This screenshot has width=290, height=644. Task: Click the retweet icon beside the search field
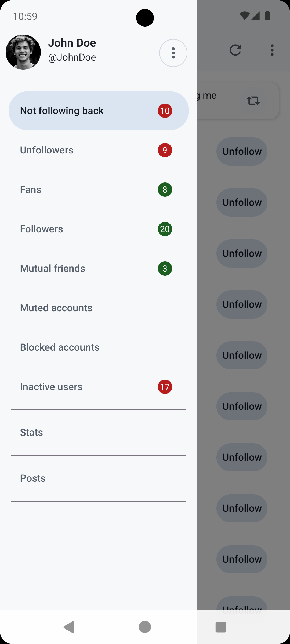tap(253, 101)
